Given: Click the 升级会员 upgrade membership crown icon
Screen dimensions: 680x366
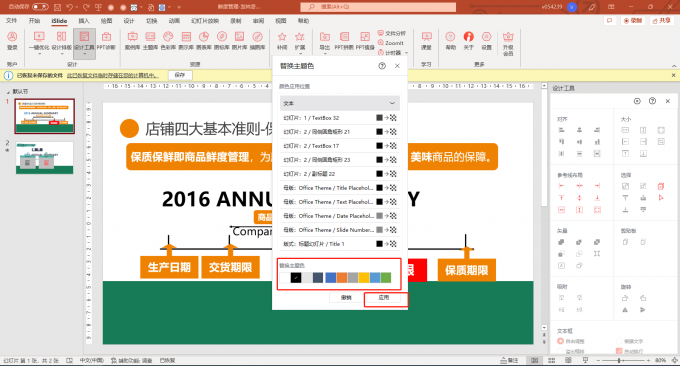Looking at the screenshot, I should 508,43.
